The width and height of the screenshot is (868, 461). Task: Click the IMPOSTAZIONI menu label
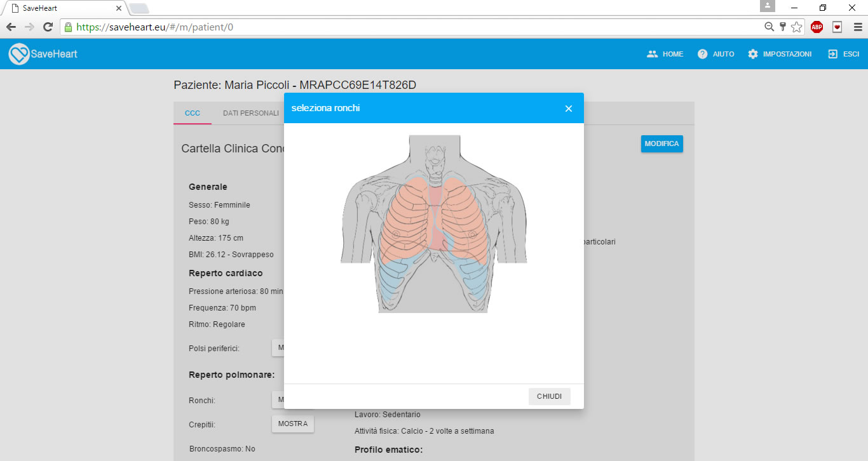(x=787, y=54)
